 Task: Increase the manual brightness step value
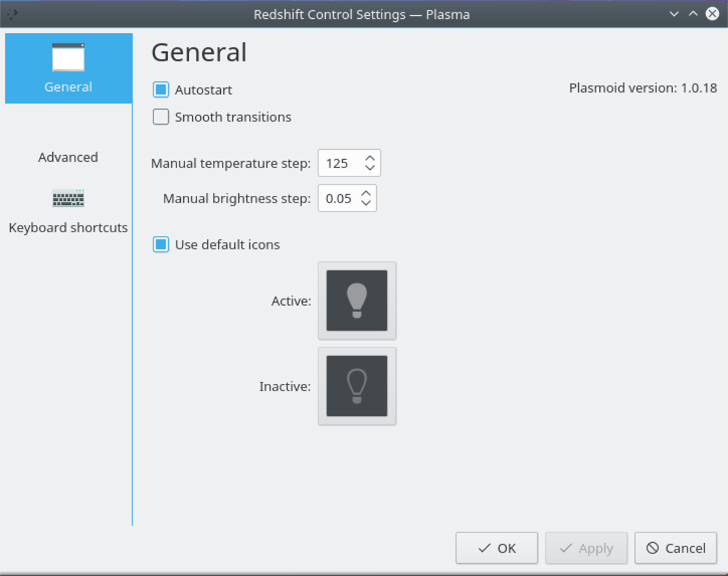coord(366,193)
